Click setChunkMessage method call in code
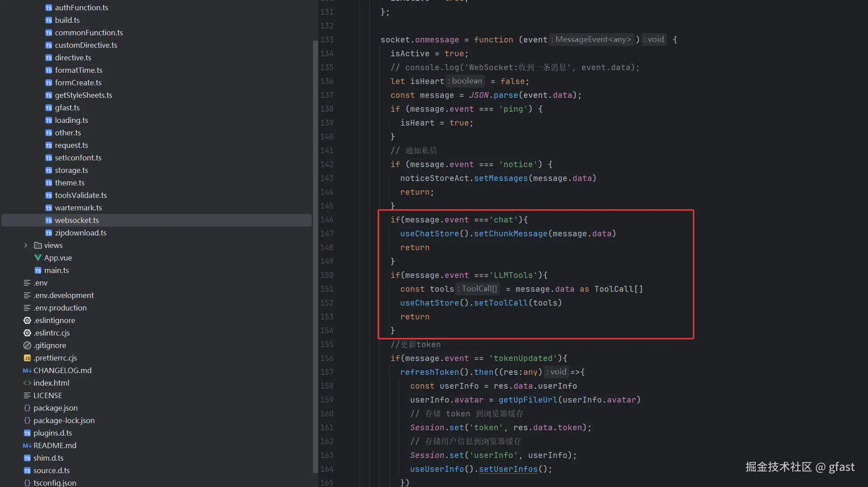868x487 pixels. pyautogui.click(x=510, y=234)
